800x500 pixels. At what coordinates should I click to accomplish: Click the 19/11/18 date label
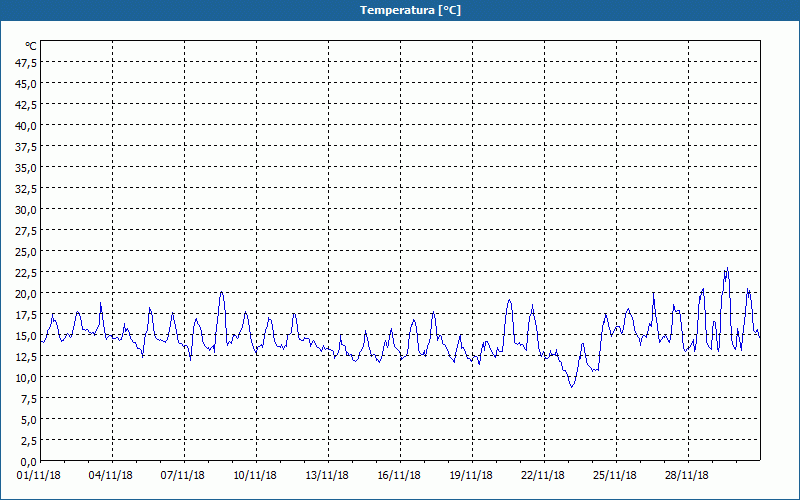pos(471,476)
